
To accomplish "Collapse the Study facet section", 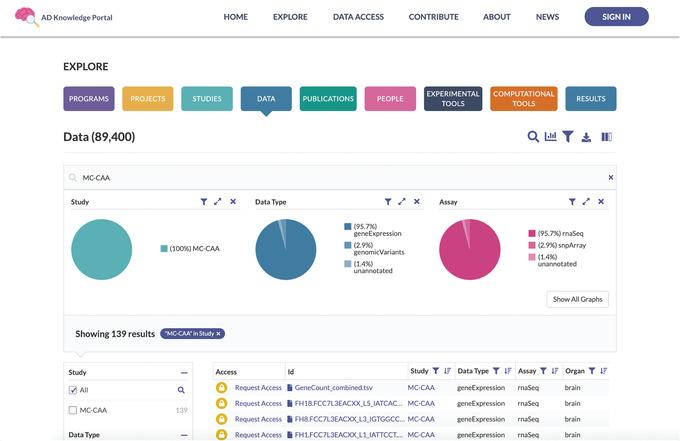I will pyautogui.click(x=184, y=372).
